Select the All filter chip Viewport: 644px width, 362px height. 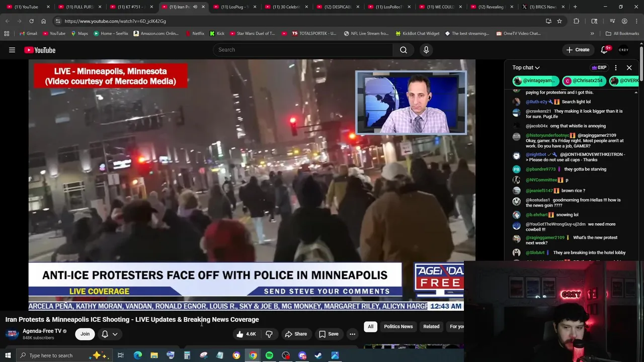tap(370, 326)
